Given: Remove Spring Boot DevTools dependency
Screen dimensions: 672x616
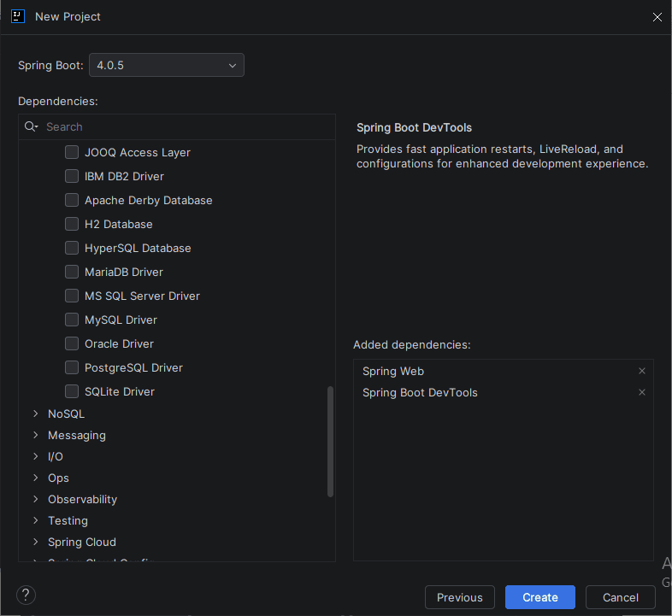Looking at the screenshot, I should tap(641, 392).
